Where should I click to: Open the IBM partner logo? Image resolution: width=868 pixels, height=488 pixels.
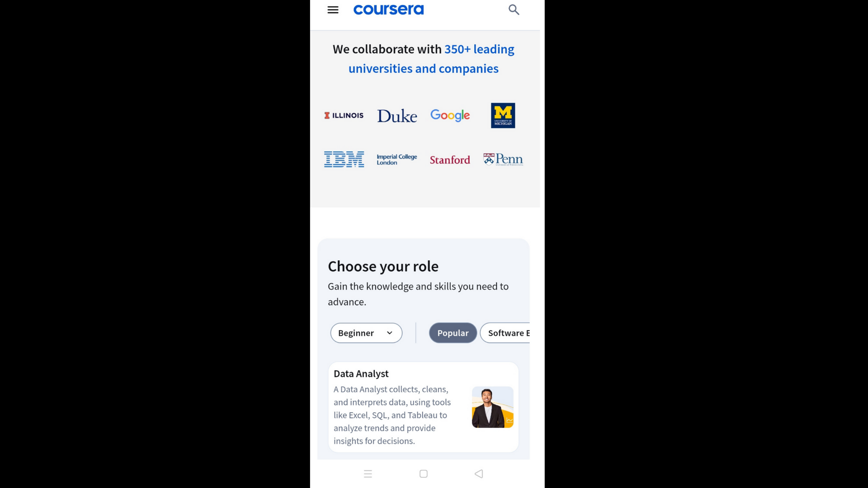point(344,160)
